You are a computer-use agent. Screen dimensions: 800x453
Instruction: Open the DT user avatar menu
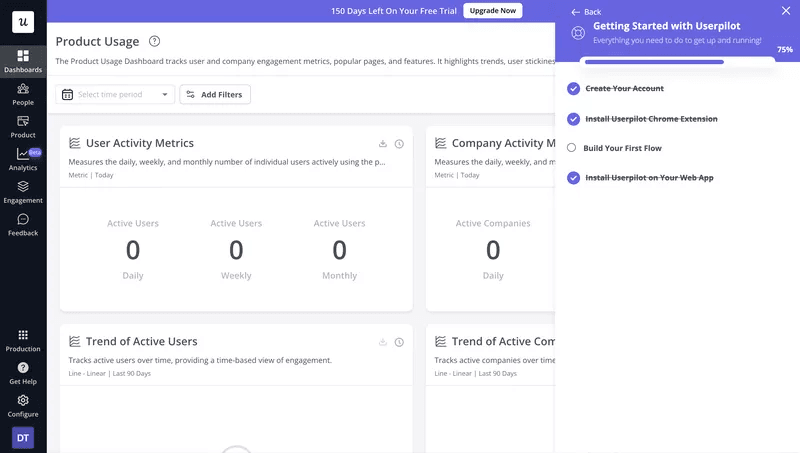(x=23, y=437)
